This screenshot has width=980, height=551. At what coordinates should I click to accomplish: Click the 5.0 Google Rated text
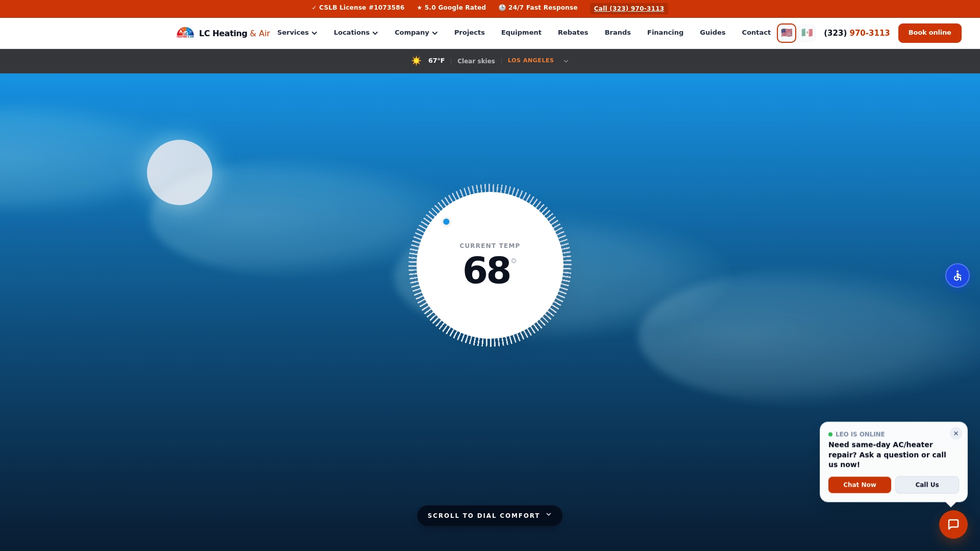(x=451, y=8)
